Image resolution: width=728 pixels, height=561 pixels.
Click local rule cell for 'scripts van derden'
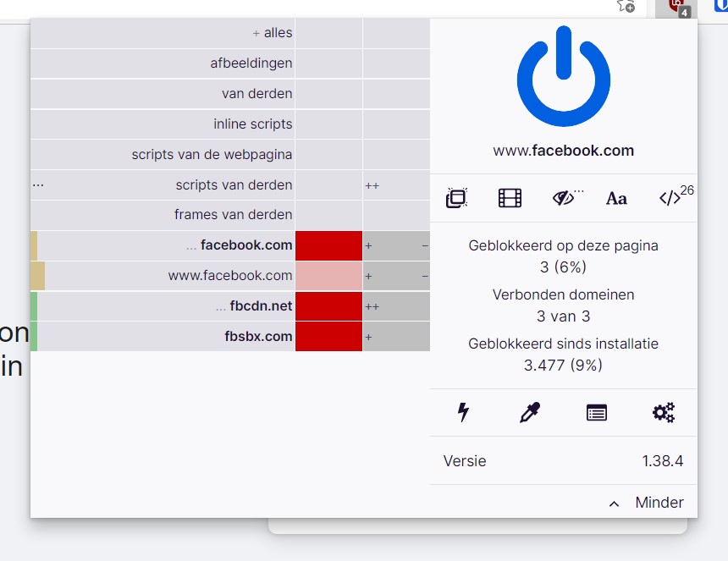tap(396, 184)
